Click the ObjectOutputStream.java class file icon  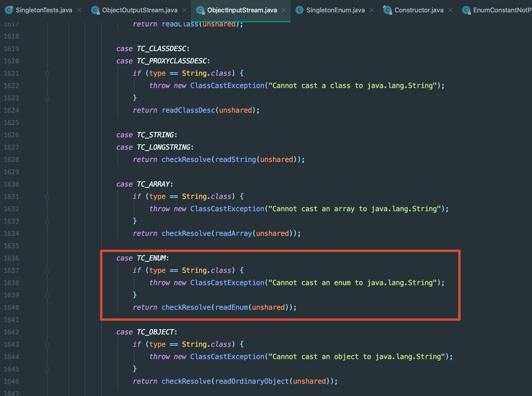coord(95,10)
